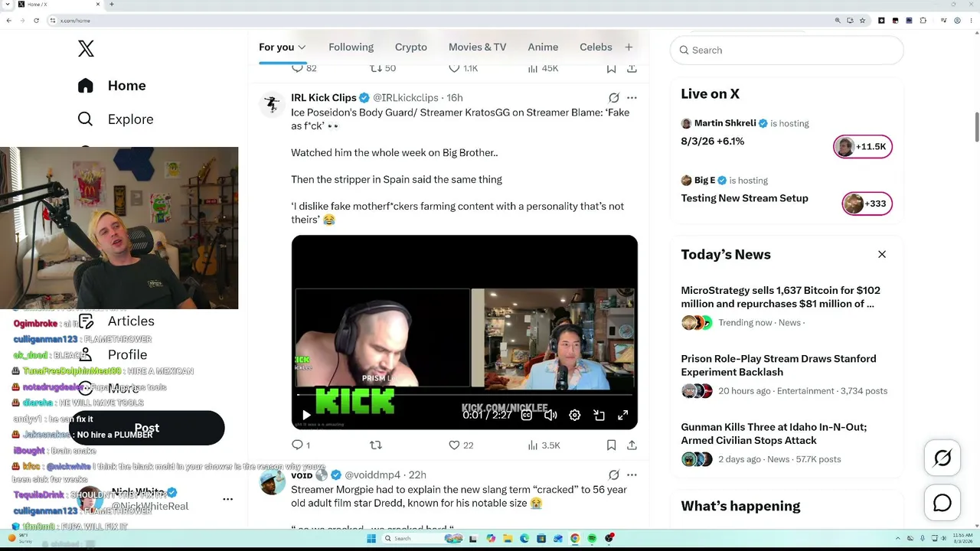The width and height of the screenshot is (980, 551).
Task: Open IRL Kick Clips author name
Action: pyautogui.click(x=324, y=98)
